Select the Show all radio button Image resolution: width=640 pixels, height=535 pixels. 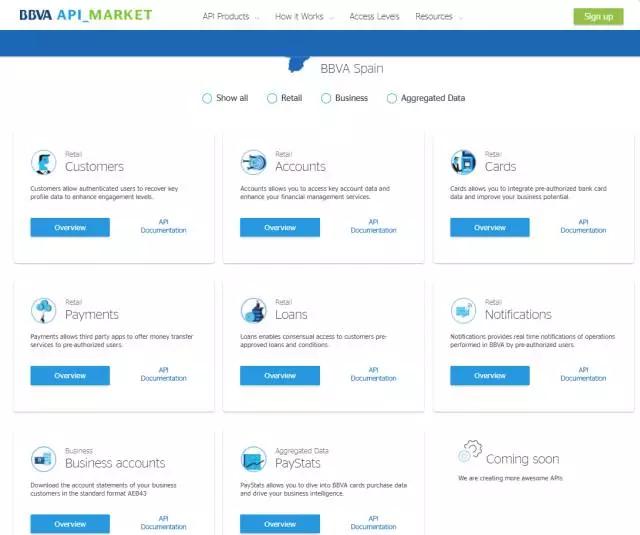pyautogui.click(x=207, y=98)
